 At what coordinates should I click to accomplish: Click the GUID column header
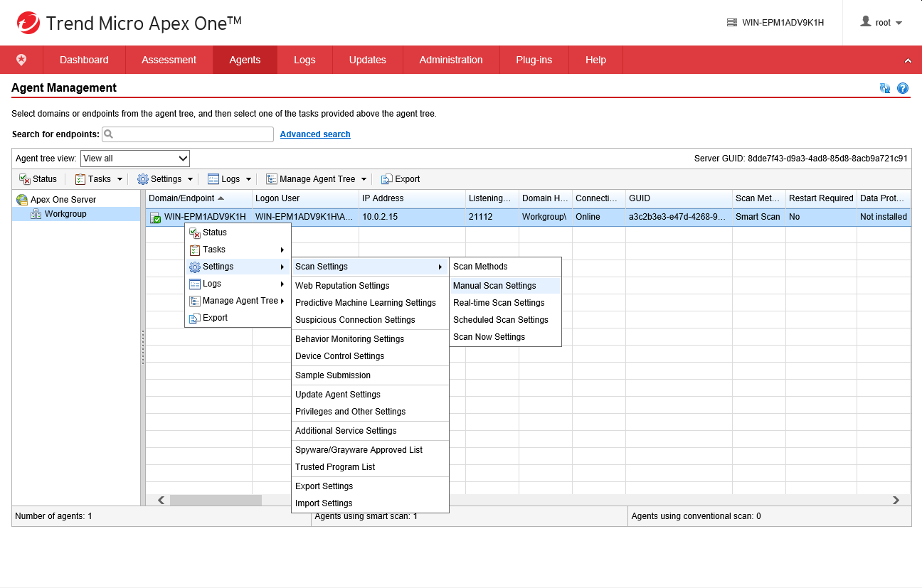[x=679, y=198]
